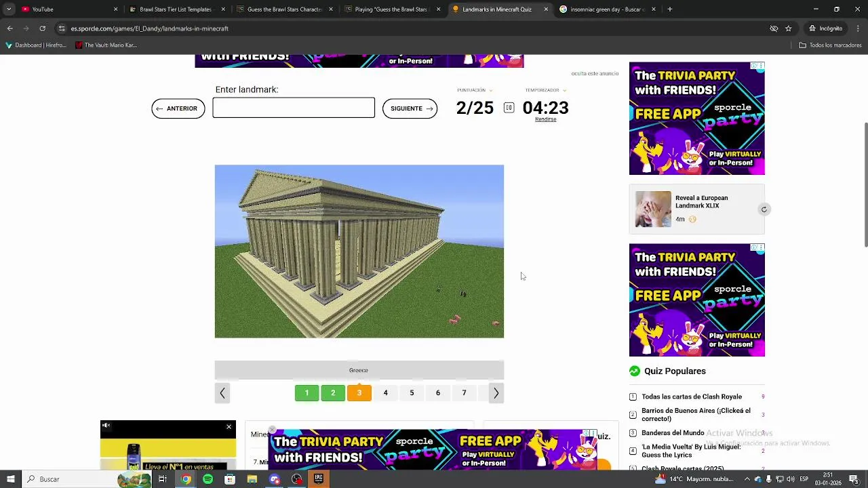
Task: Switch to Playing Guess the Brawl Stars tab
Action: point(391,9)
